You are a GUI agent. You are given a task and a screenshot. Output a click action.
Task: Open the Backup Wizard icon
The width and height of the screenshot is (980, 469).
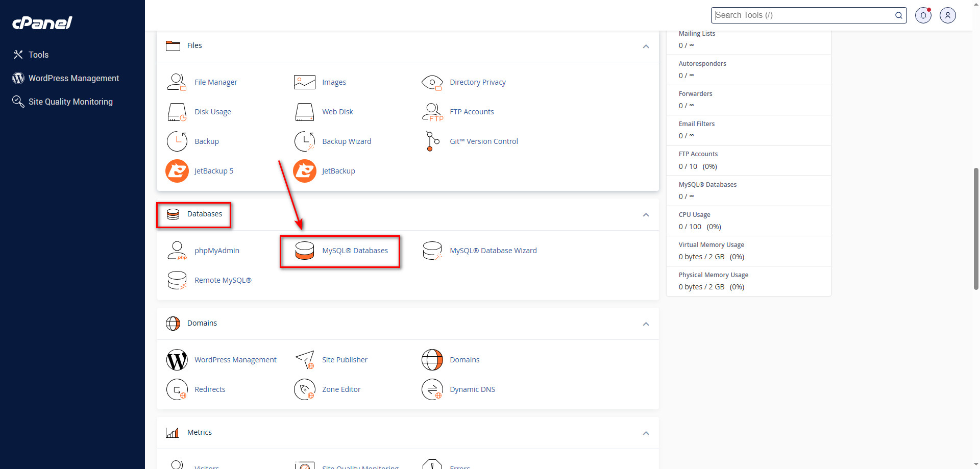pos(305,141)
